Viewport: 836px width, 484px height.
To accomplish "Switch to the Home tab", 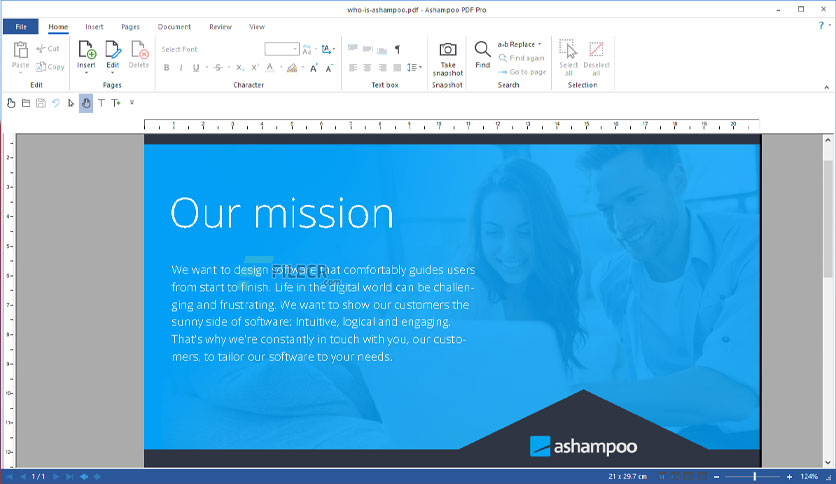I will pyautogui.click(x=58, y=27).
